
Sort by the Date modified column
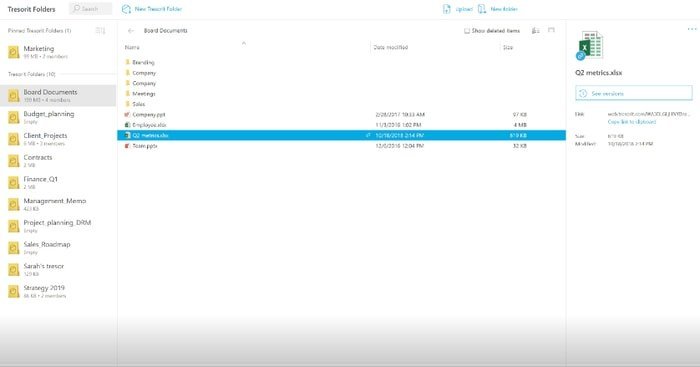[391, 47]
